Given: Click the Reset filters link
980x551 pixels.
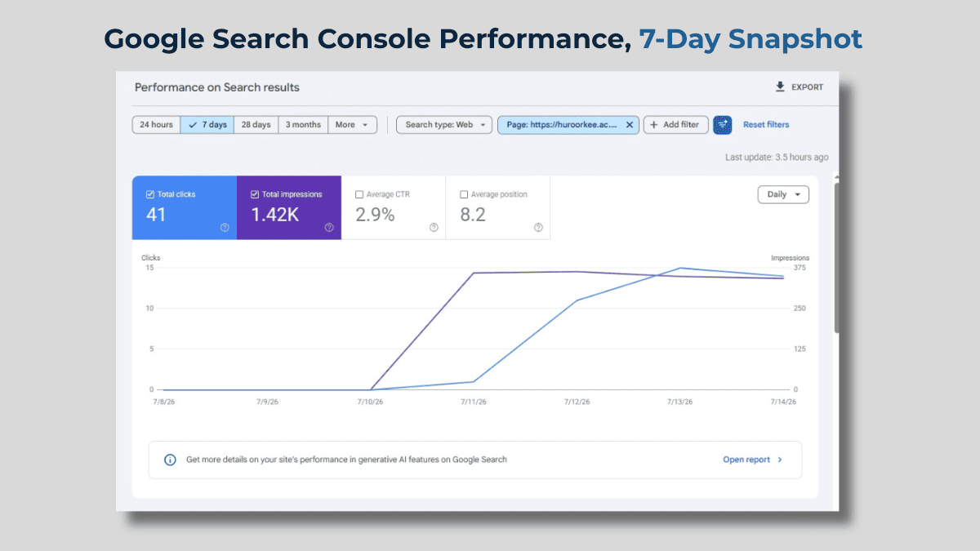Looking at the screenshot, I should click(x=766, y=125).
